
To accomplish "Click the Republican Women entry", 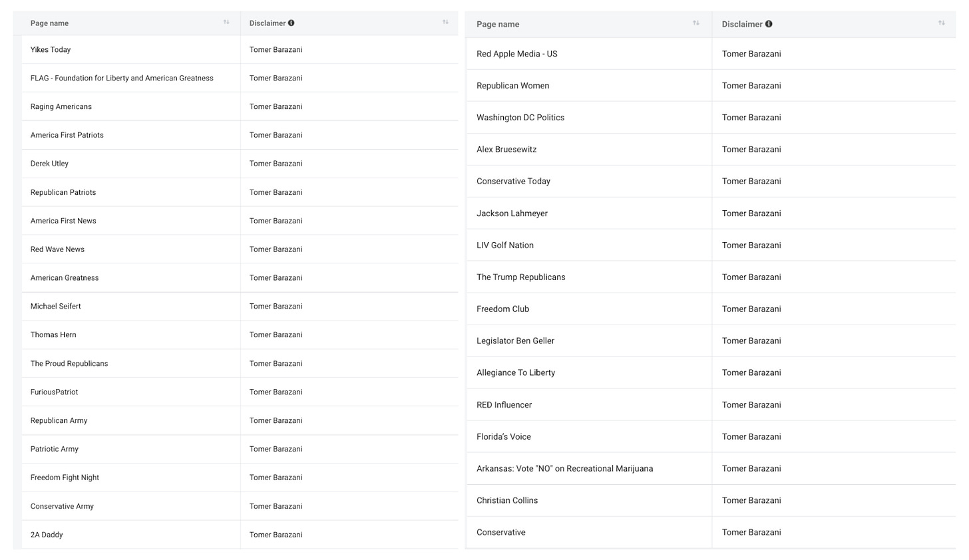I will point(513,86).
